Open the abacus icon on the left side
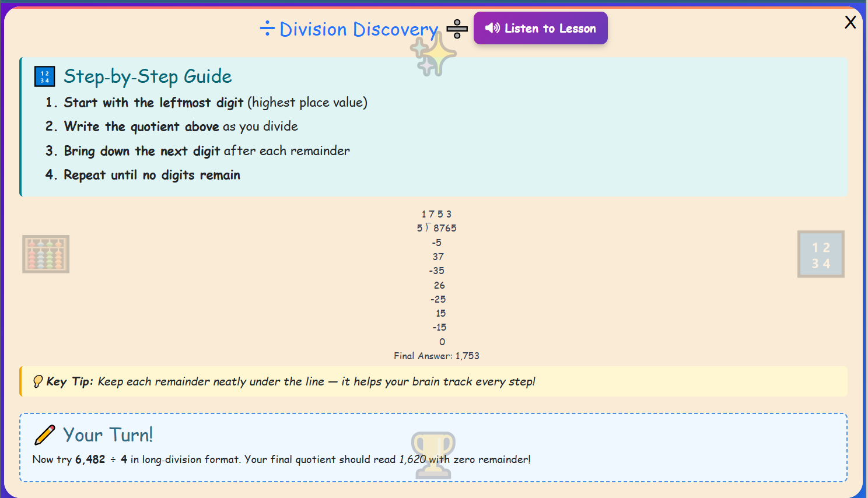 (x=45, y=254)
